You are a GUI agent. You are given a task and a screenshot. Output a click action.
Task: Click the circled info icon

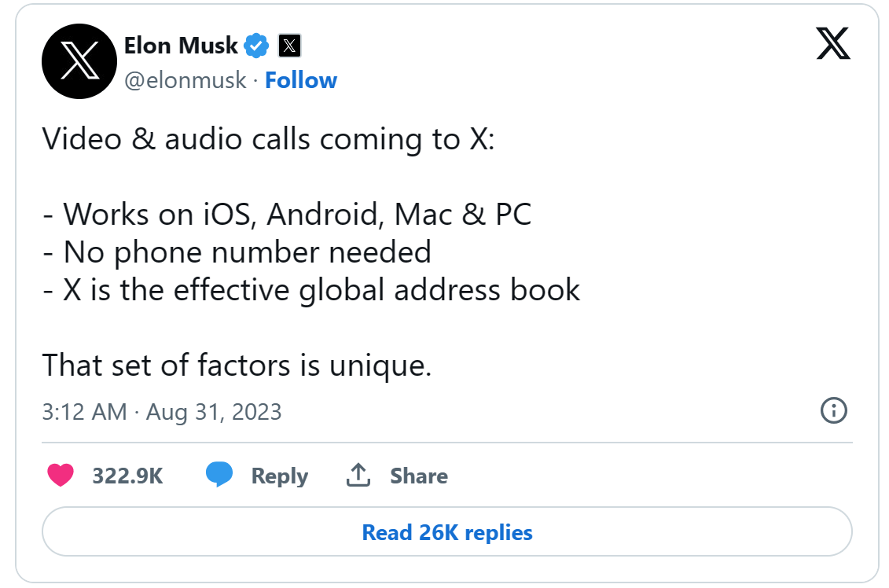(x=833, y=410)
